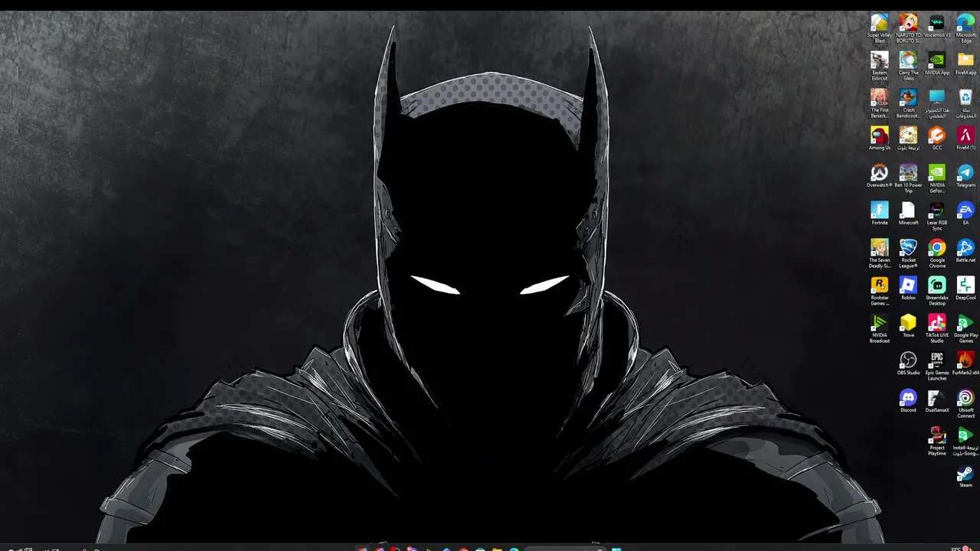980x551 pixels.
Task: Select the Battle.net icon
Action: (965, 248)
